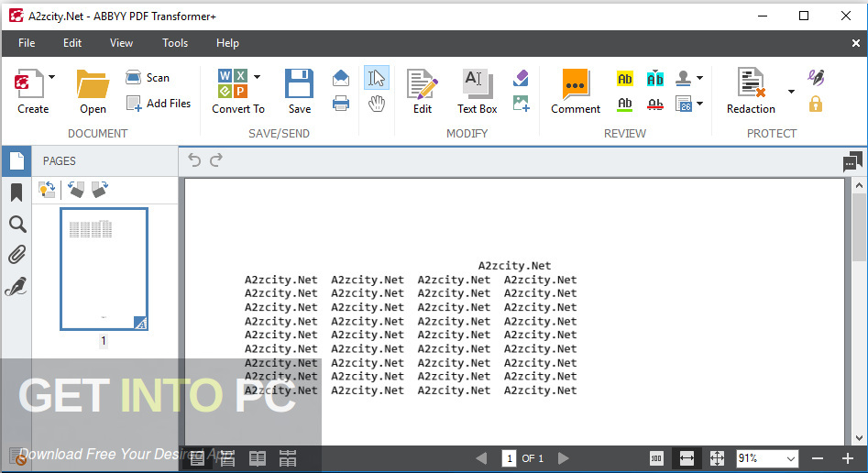This screenshot has width=868, height=473.
Task: Open a PDF with the Open folder icon
Action: (x=93, y=84)
